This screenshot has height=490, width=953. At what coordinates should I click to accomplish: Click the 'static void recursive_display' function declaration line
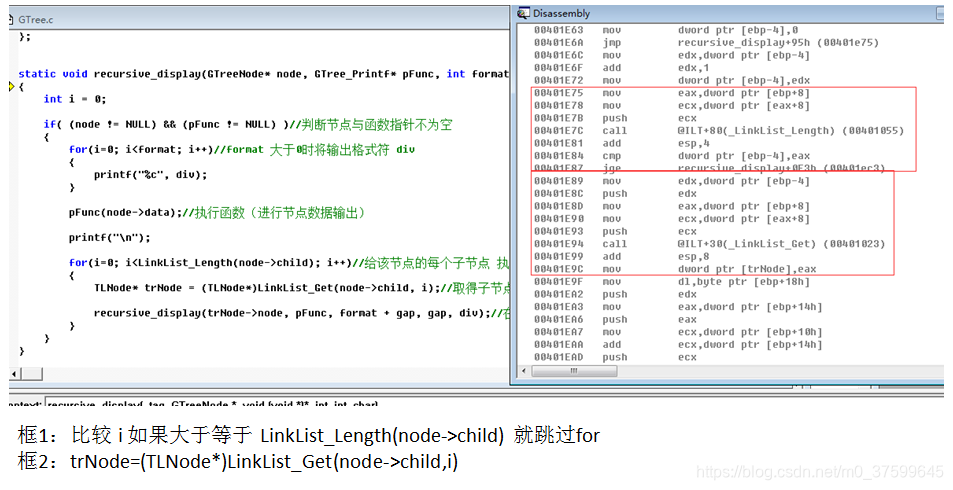(263, 74)
